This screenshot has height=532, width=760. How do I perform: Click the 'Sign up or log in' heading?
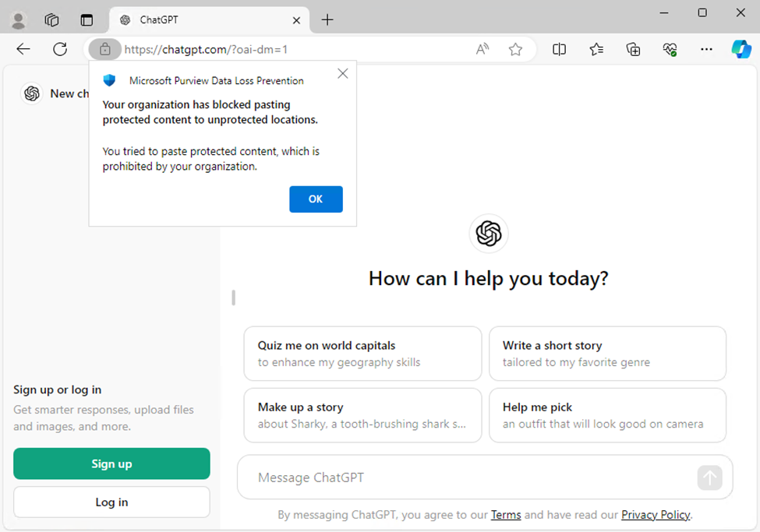(x=57, y=389)
